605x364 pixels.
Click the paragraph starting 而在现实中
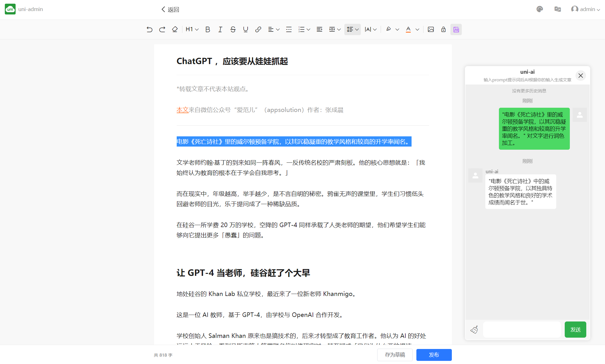[300, 199]
